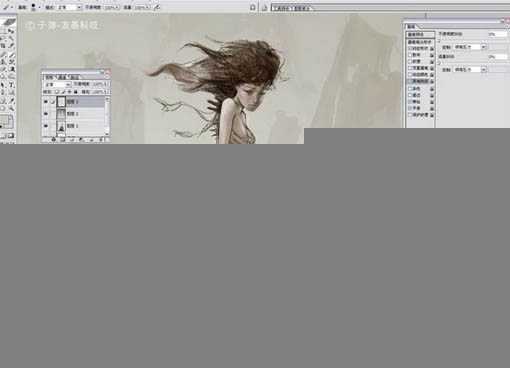
Task: Select the Move tool in toolbox
Action: (12, 31)
